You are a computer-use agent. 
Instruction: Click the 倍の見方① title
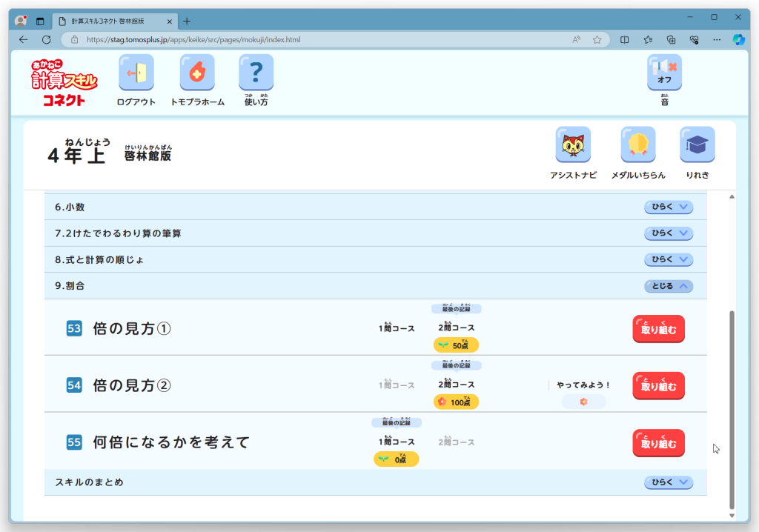[x=132, y=329]
